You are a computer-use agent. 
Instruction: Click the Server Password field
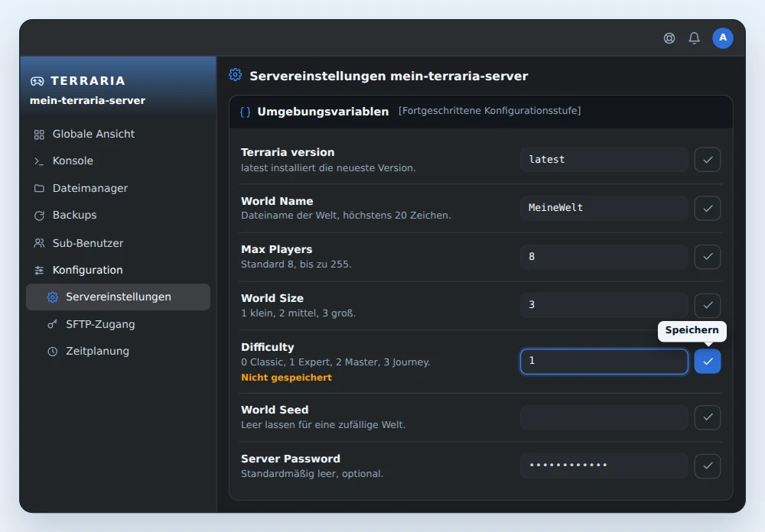(604, 466)
